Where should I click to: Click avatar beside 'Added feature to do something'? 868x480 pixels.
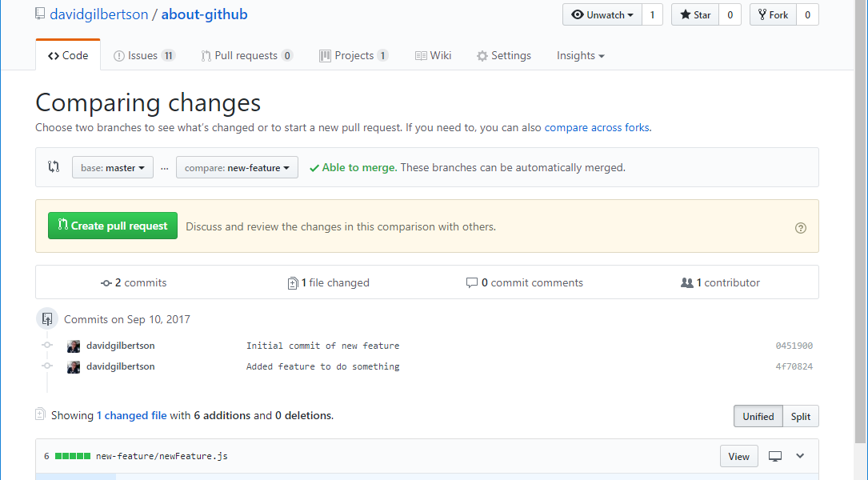[x=74, y=366]
